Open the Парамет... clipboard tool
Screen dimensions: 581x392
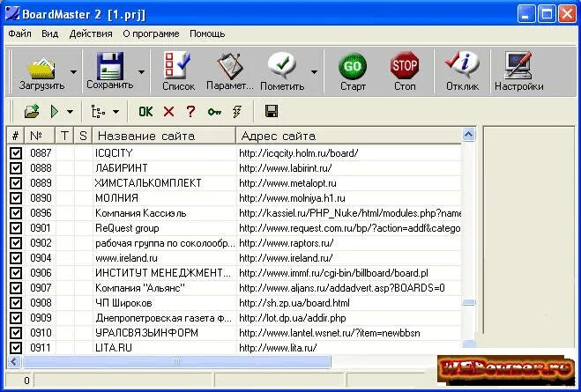(230, 66)
